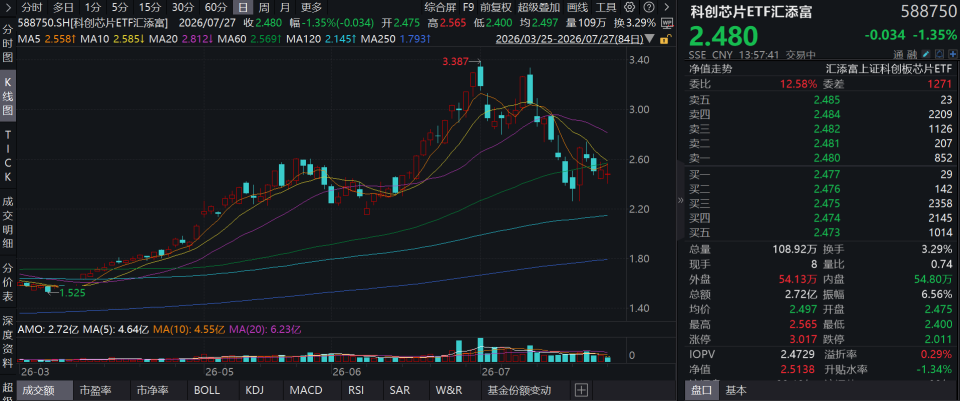Click the F9 button

click(x=468, y=7)
